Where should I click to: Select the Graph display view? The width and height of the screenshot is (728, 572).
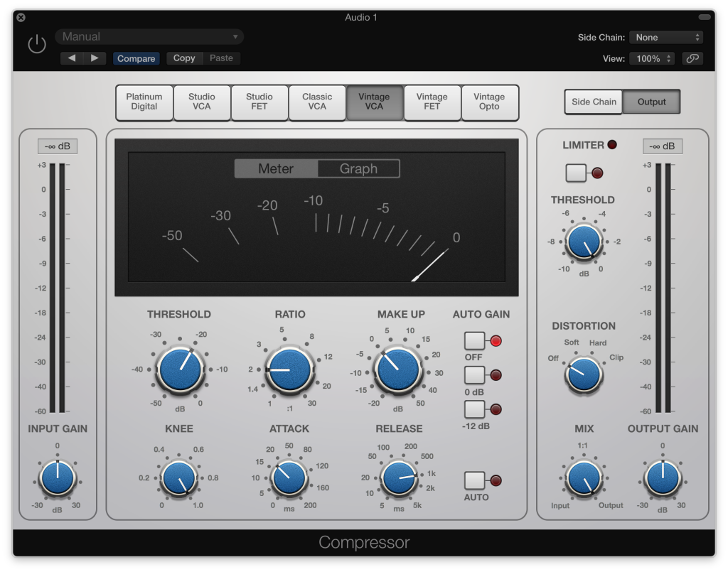[x=358, y=168]
